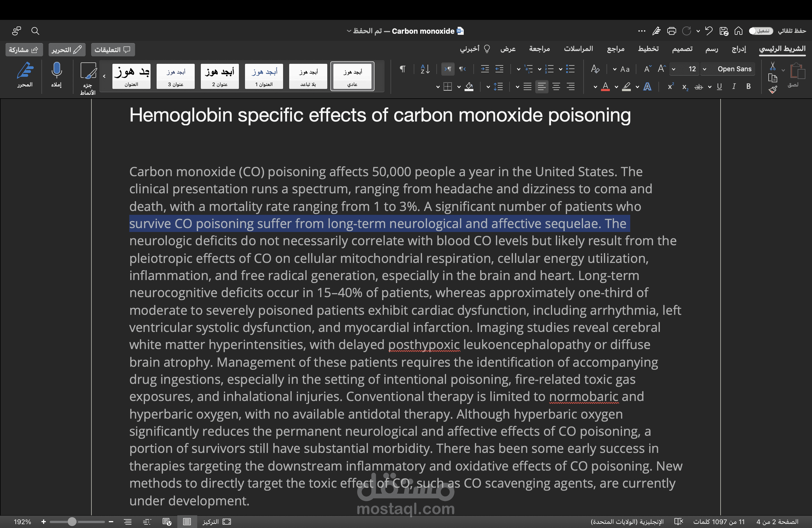Image resolution: width=812 pixels, height=528 pixels.
Task: Open the تخطيط (Layout) tab
Action: (x=648, y=49)
